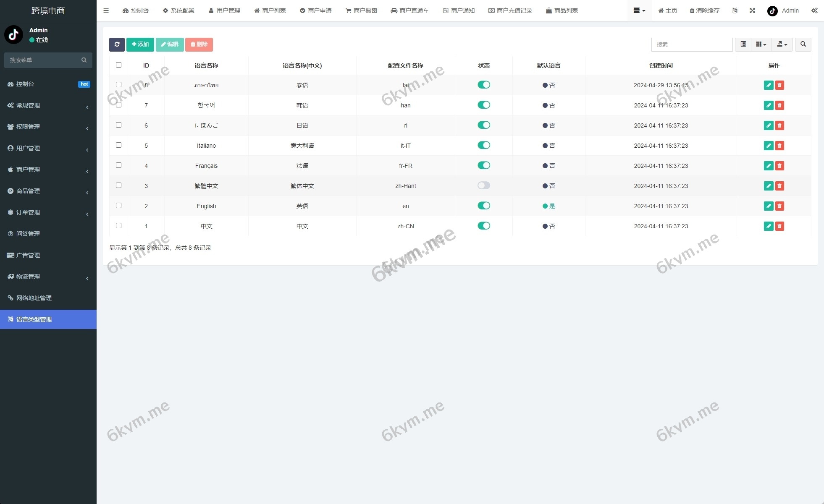Click the green 添加 button
This screenshot has width=824, height=504.
tap(140, 44)
